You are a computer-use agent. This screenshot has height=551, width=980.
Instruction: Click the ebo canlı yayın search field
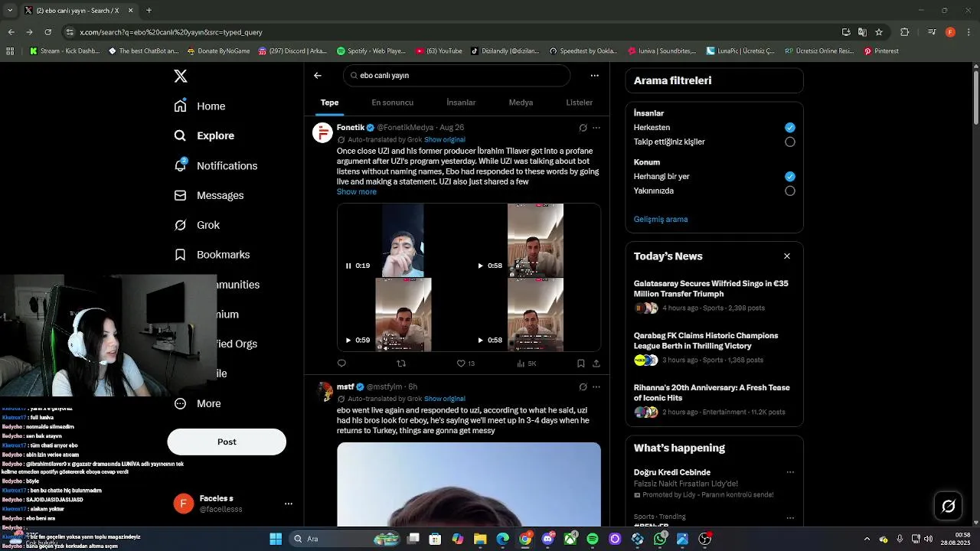(456, 76)
